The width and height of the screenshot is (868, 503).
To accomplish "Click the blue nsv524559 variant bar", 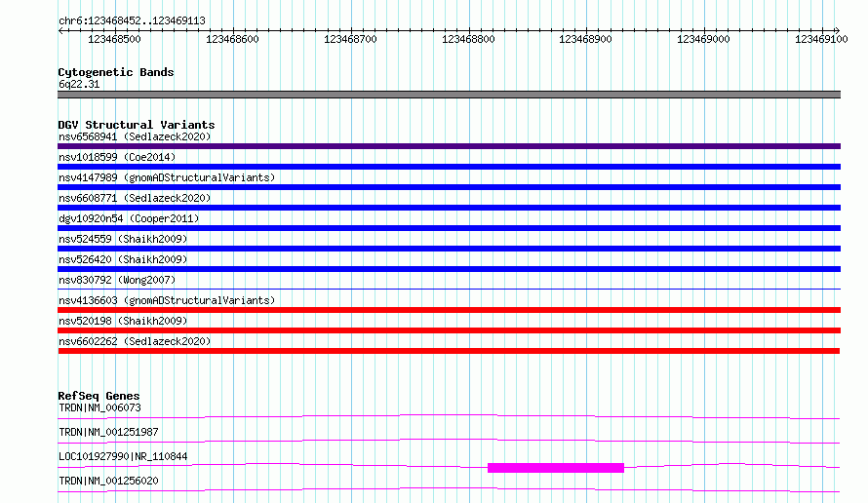I will click(449, 249).
